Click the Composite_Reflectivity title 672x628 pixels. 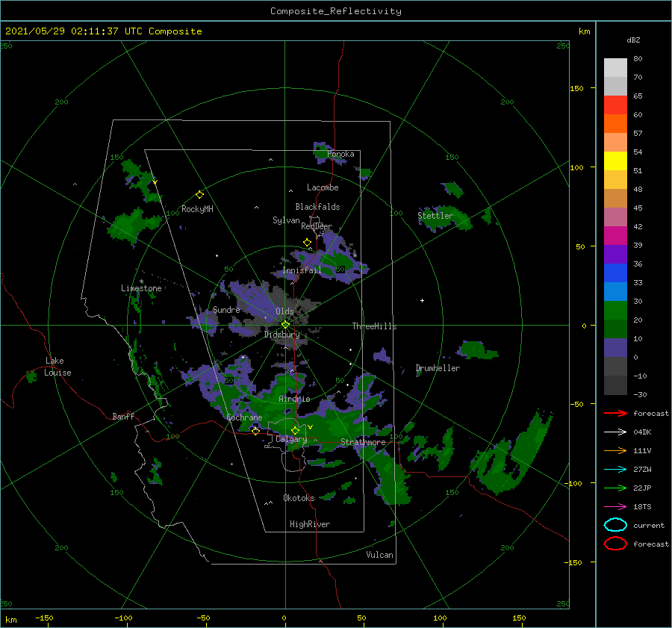pos(336,11)
